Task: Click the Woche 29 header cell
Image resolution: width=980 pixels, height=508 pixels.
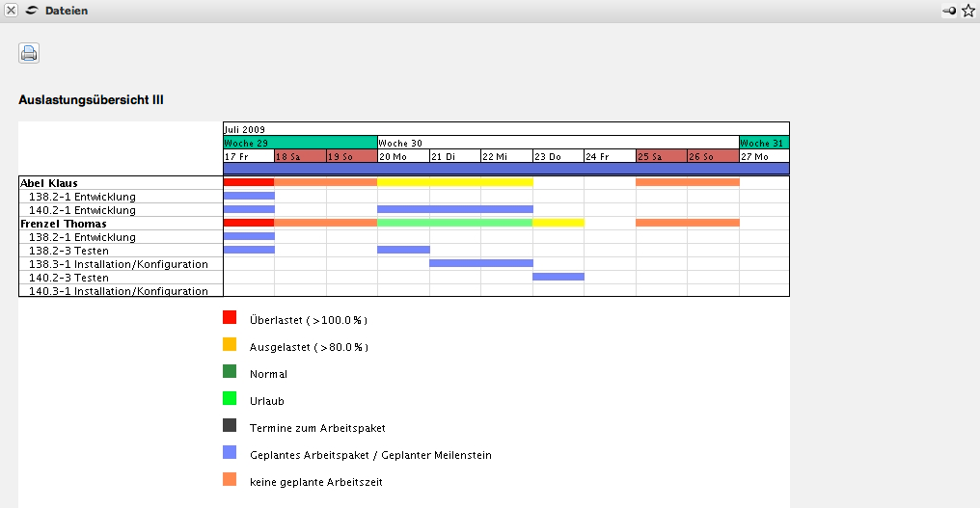Action: pos(299,142)
